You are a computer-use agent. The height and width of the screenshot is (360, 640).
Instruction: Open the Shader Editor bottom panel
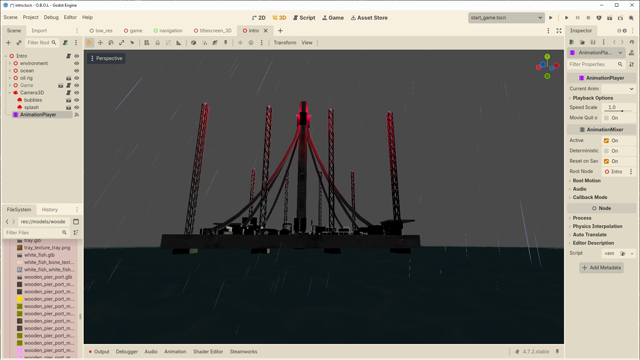tap(208, 351)
